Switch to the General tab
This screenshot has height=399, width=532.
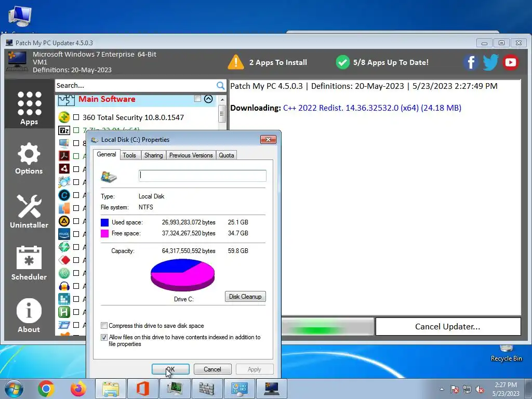point(106,154)
